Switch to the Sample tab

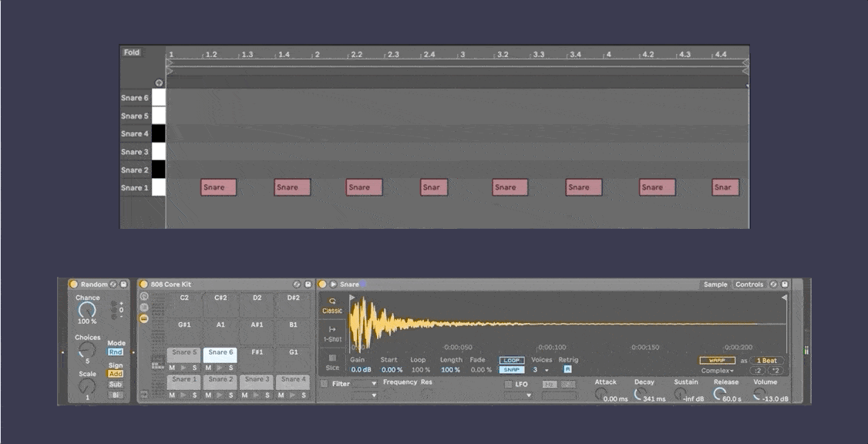[x=715, y=284]
